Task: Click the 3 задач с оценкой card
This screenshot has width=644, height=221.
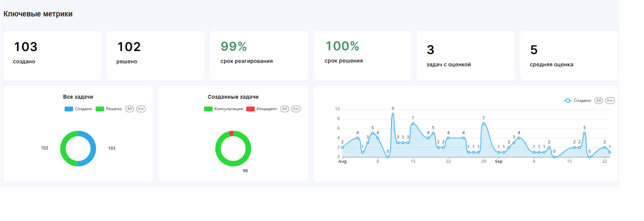Action: click(x=466, y=55)
